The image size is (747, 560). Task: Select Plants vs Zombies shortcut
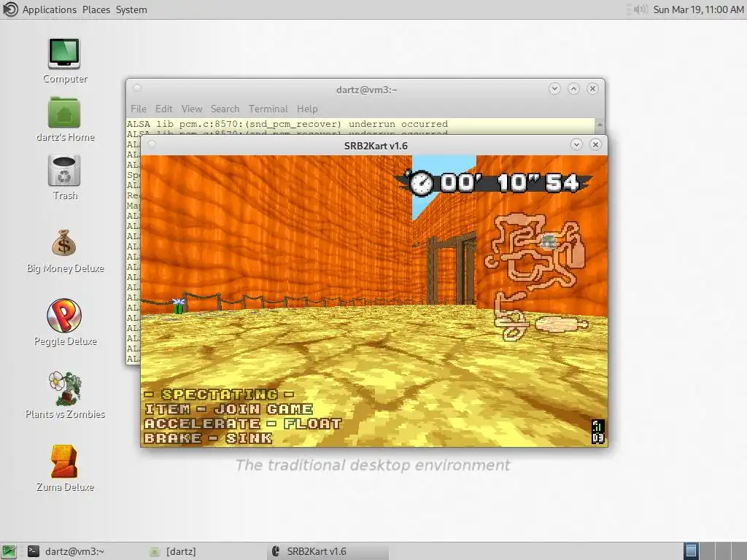65,395
